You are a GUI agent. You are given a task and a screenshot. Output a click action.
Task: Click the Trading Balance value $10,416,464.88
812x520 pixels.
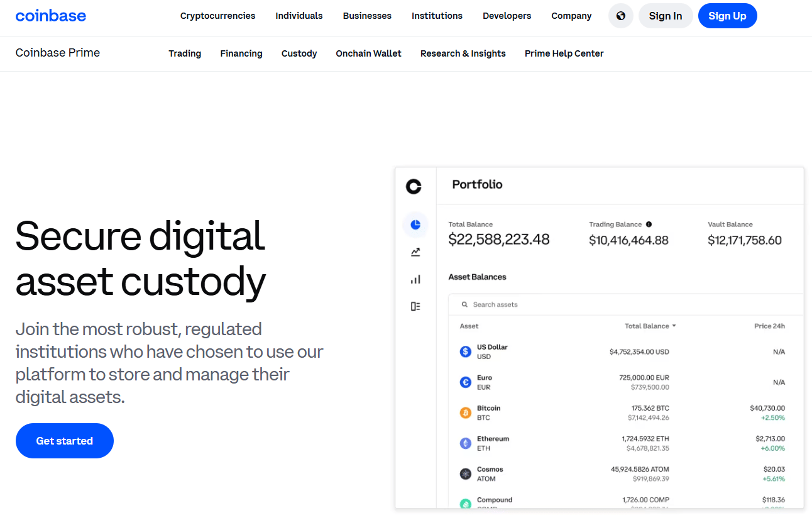tap(628, 240)
